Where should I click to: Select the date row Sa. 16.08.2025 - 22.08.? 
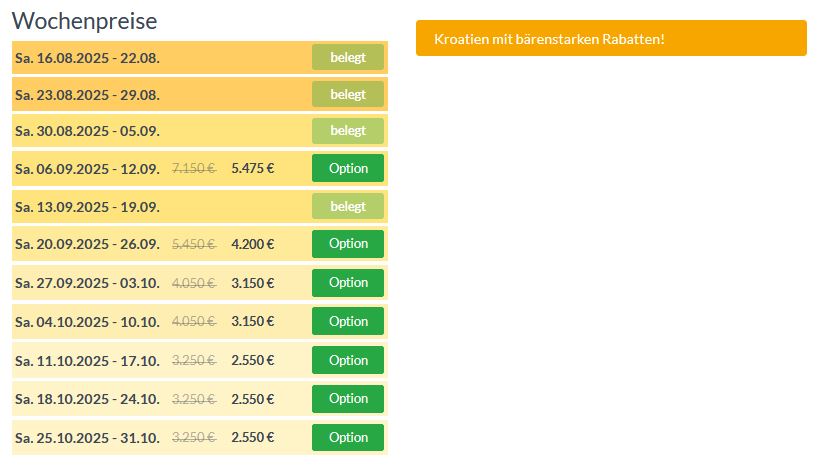point(87,57)
